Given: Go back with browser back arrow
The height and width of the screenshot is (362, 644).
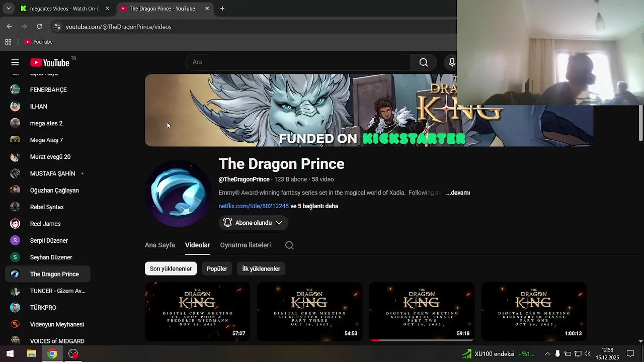Looking at the screenshot, I should tap(9, 26).
